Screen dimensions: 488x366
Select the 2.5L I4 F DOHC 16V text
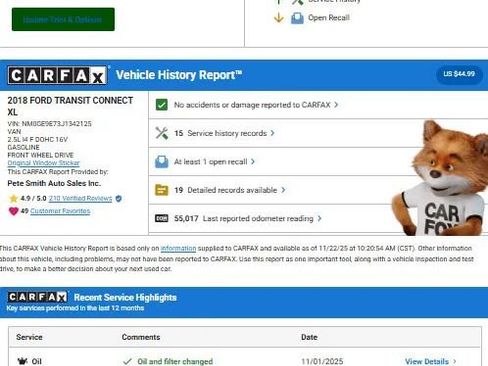point(37,139)
